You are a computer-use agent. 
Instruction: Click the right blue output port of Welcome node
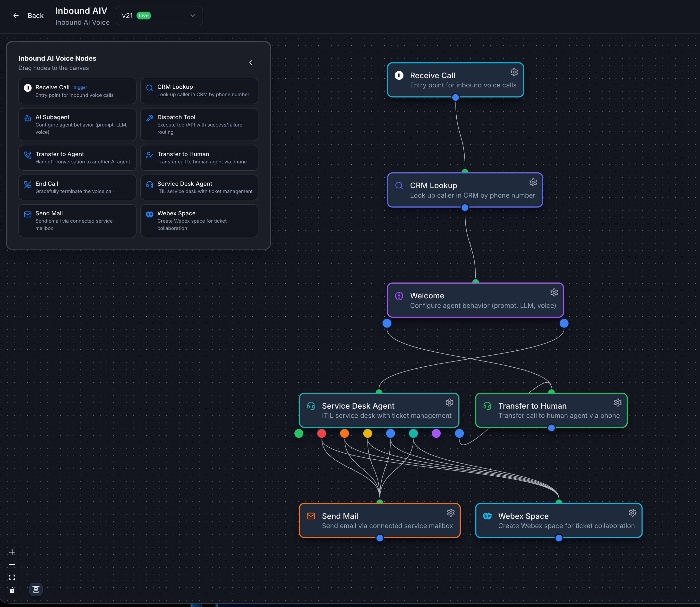click(x=564, y=323)
